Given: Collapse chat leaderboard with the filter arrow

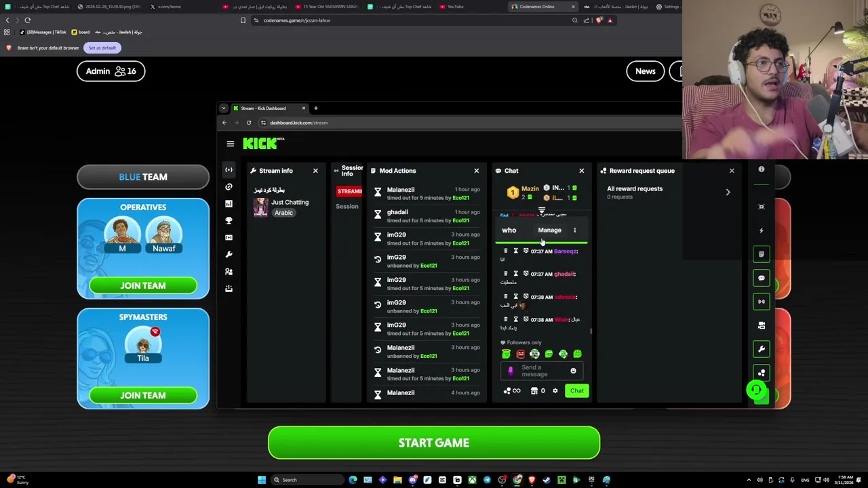Looking at the screenshot, I should point(541,211).
